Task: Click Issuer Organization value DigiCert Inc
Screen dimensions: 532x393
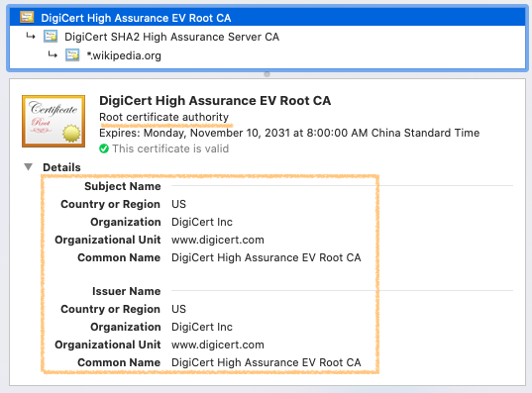Action: [202, 327]
